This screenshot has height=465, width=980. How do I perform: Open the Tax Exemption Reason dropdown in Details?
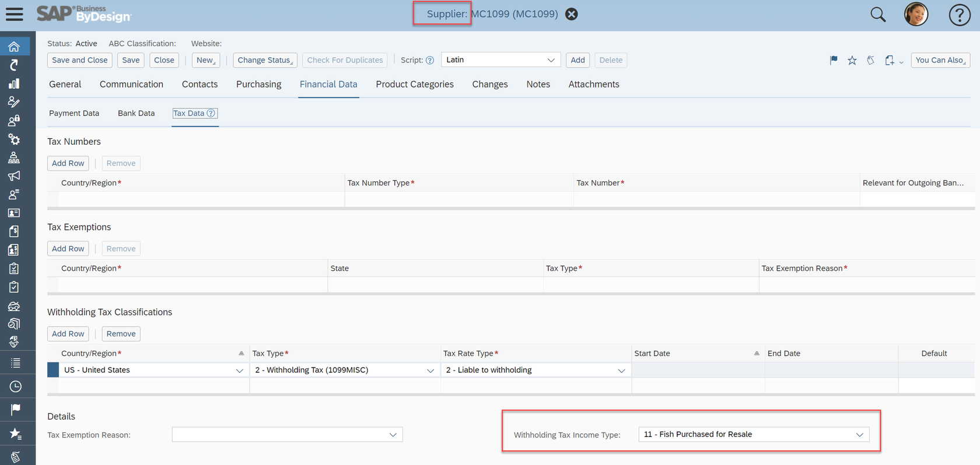pos(287,435)
